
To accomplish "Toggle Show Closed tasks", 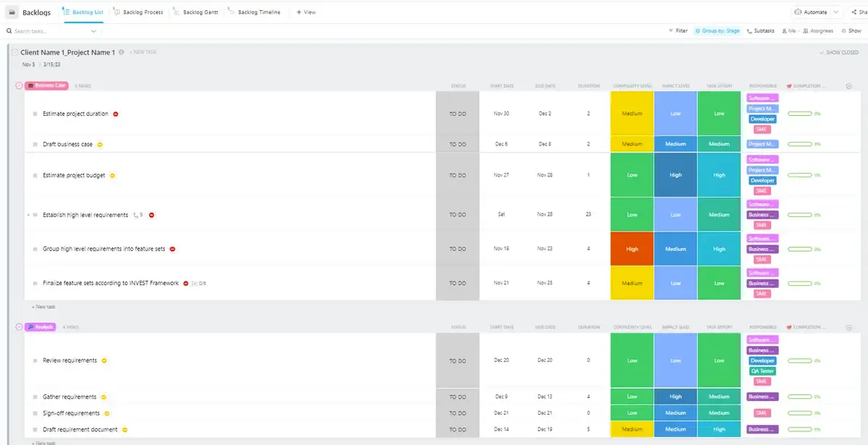I will pos(839,53).
